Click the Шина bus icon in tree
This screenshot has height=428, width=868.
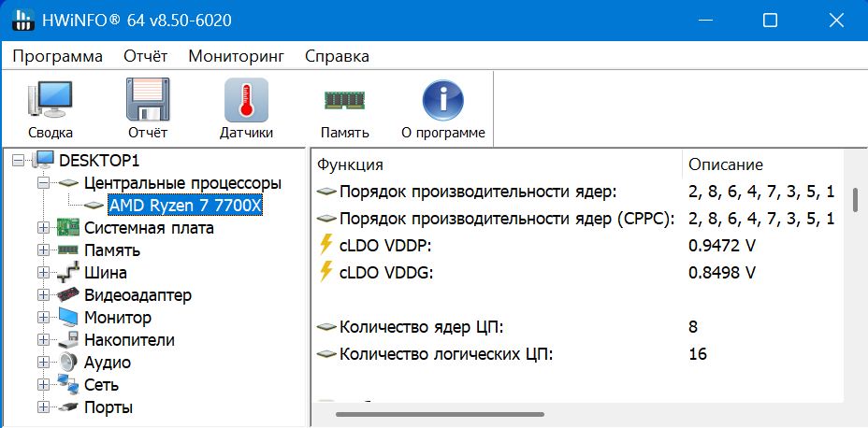(68, 273)
